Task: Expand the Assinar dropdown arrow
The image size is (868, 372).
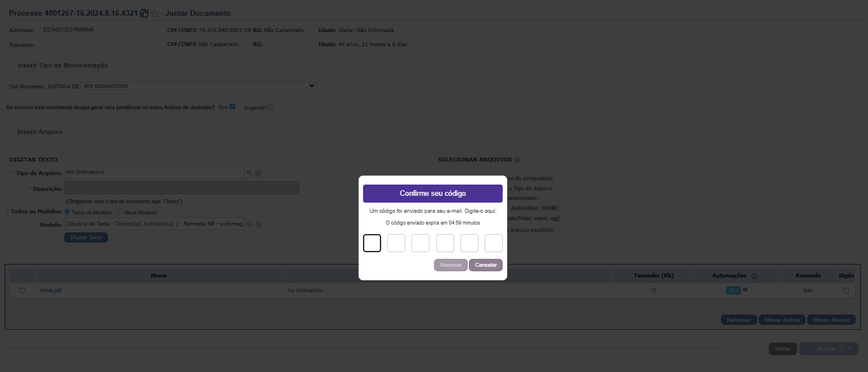Action: (x=850, y=349)
